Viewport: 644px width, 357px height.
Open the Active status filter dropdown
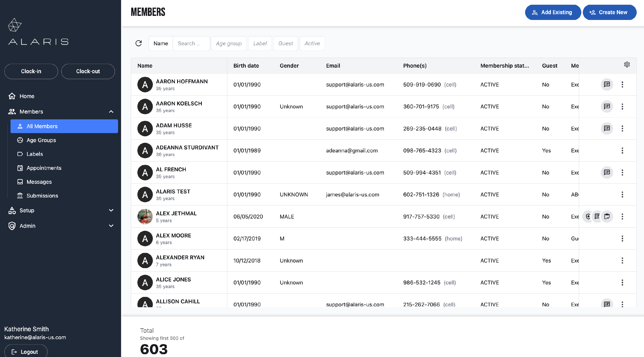coord(312,43)
